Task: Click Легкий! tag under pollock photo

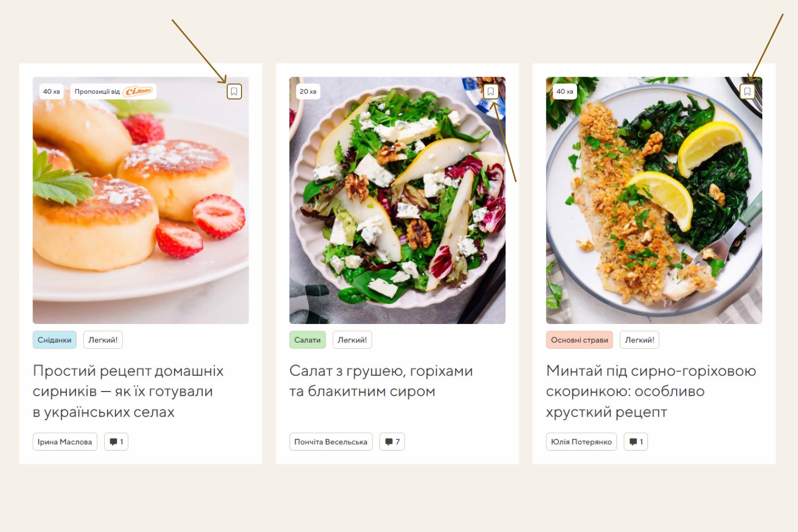Action: pos(639,340)
